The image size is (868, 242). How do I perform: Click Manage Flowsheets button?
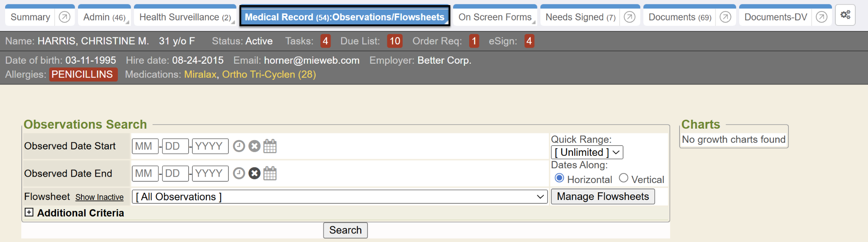click(603, 197)
